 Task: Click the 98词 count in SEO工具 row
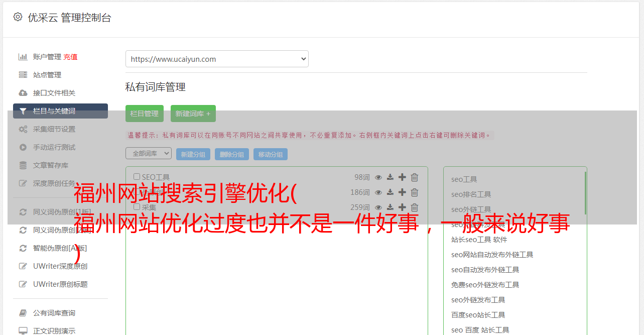(362, 177)
